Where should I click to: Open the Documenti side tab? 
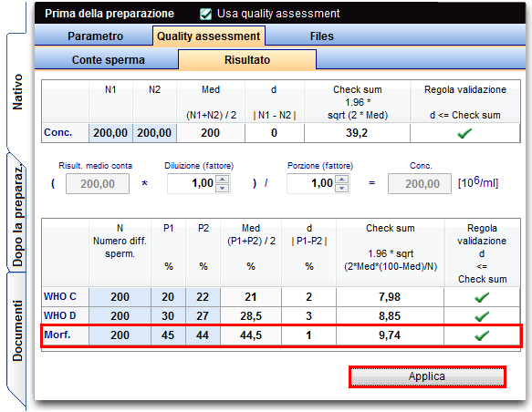point(17,331)
